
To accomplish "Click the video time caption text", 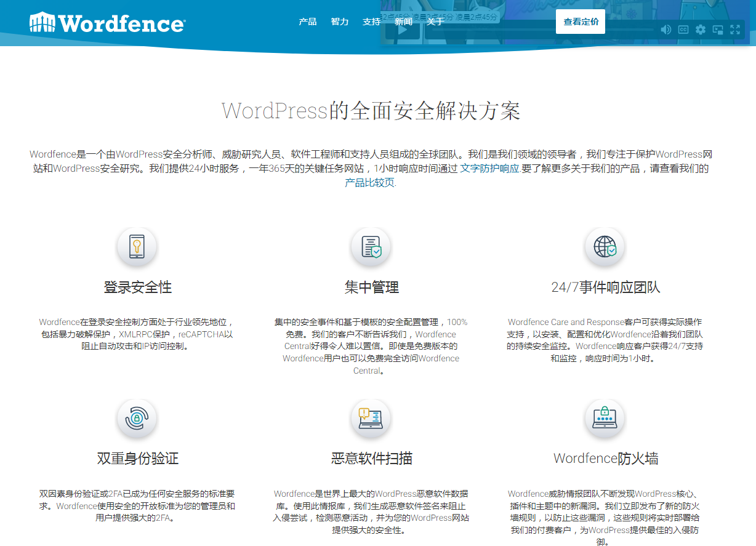I will (440, 17).
